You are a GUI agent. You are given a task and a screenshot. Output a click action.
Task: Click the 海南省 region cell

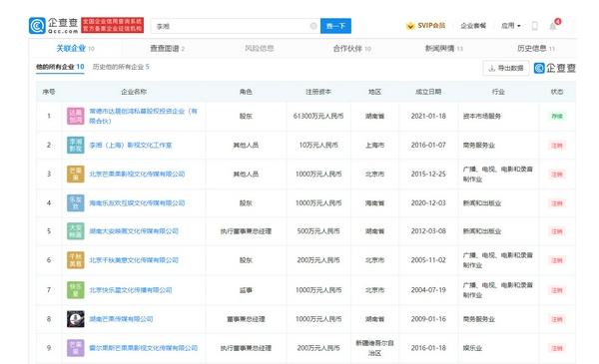(374, 203)
